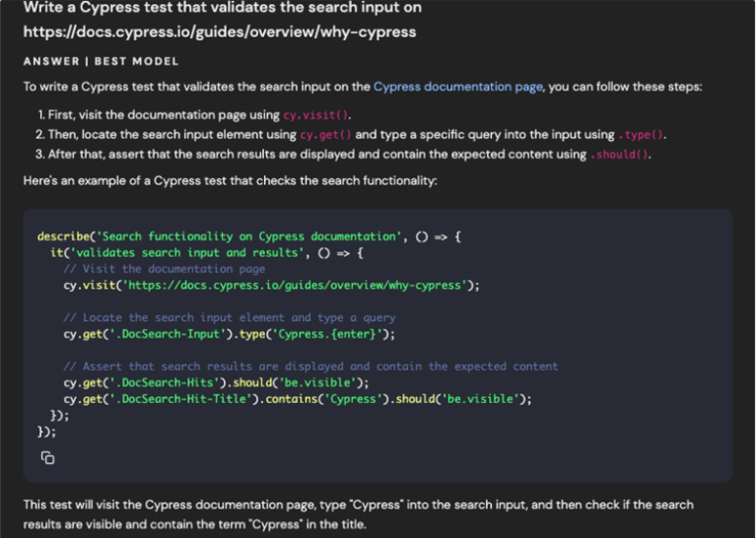The image size is (756, 538).
Task: Click the inline code '.should()' in step 3
Action: click(x=619, y=155)
